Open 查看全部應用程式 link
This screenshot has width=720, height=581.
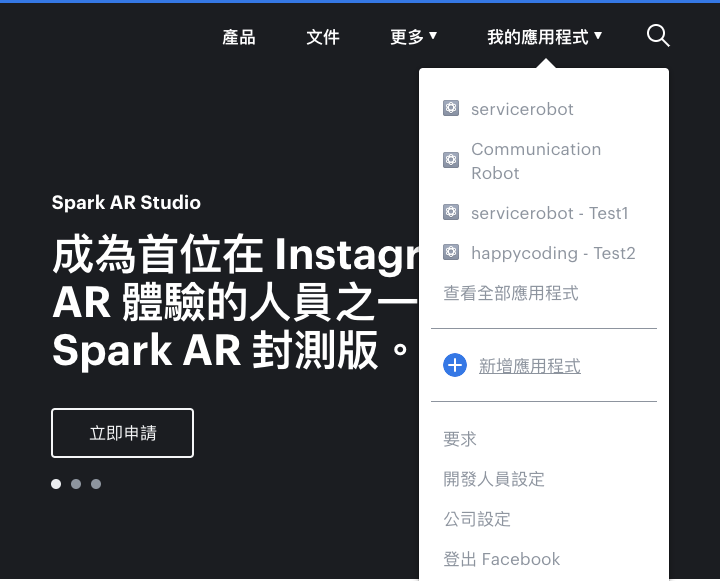click(511, 293)
